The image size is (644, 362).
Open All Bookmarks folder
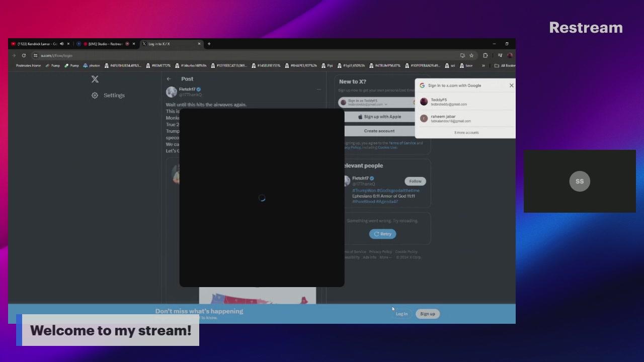(x=505, y=65)
